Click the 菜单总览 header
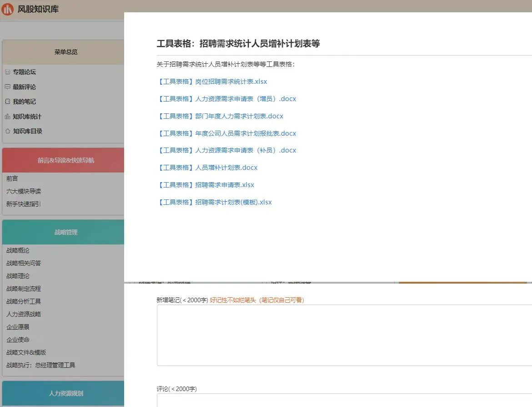 (63, 52)
